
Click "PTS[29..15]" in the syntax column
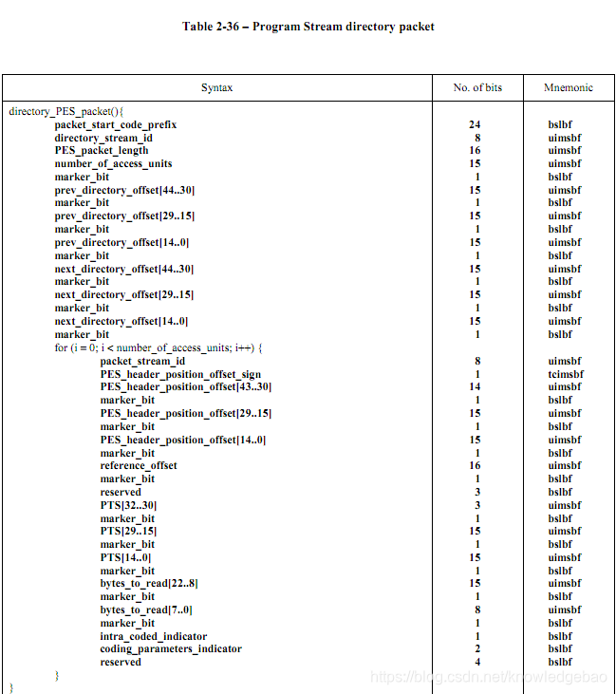point(128,531)
